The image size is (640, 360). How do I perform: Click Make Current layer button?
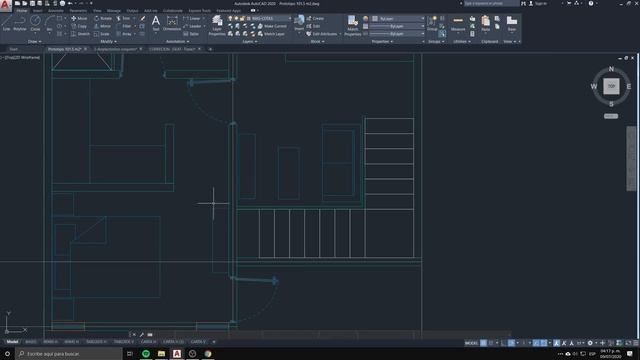pyautogui.click(x=272, y=26)
